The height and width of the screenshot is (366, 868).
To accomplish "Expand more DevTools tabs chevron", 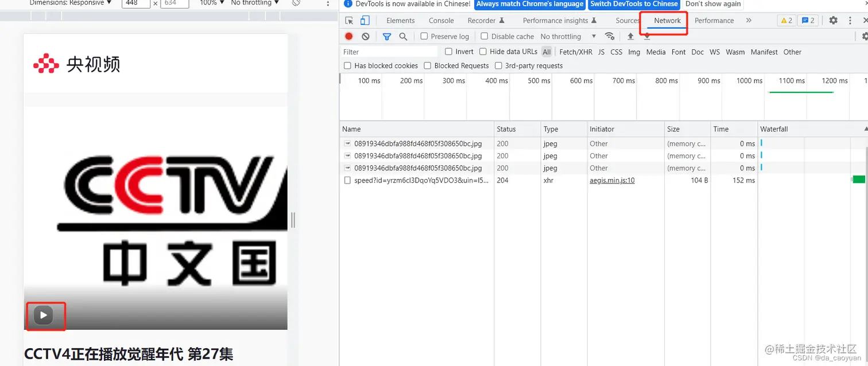I will [749, 20].
